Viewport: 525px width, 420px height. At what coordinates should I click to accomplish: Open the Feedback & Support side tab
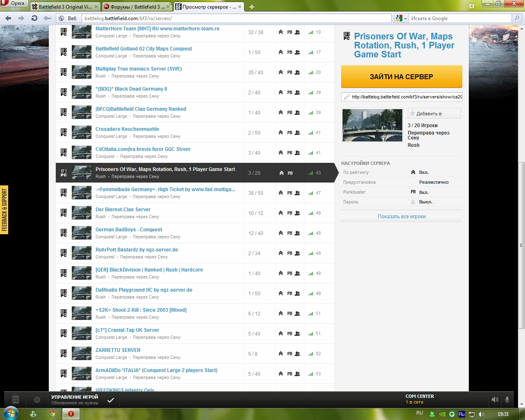click(4, 210)
